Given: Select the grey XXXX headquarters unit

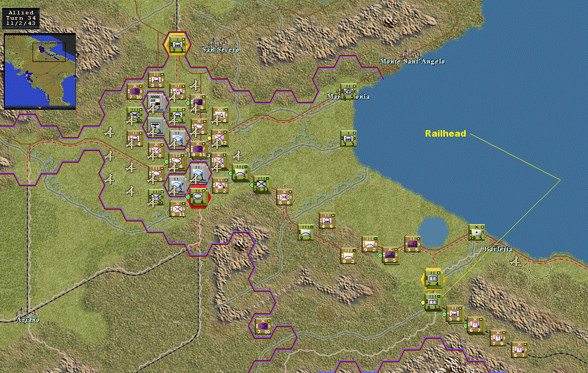Looking at the screenshot, I should (x=155, y=102).
